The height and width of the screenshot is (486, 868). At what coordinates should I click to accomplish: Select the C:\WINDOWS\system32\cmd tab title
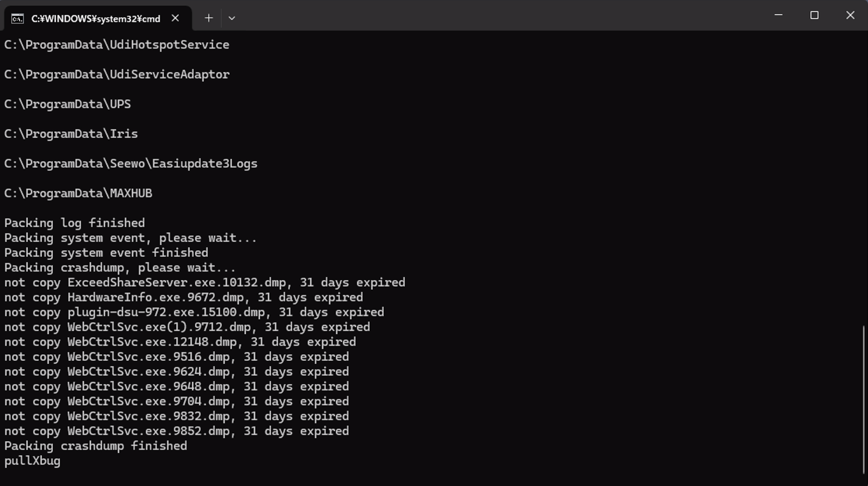95,19
